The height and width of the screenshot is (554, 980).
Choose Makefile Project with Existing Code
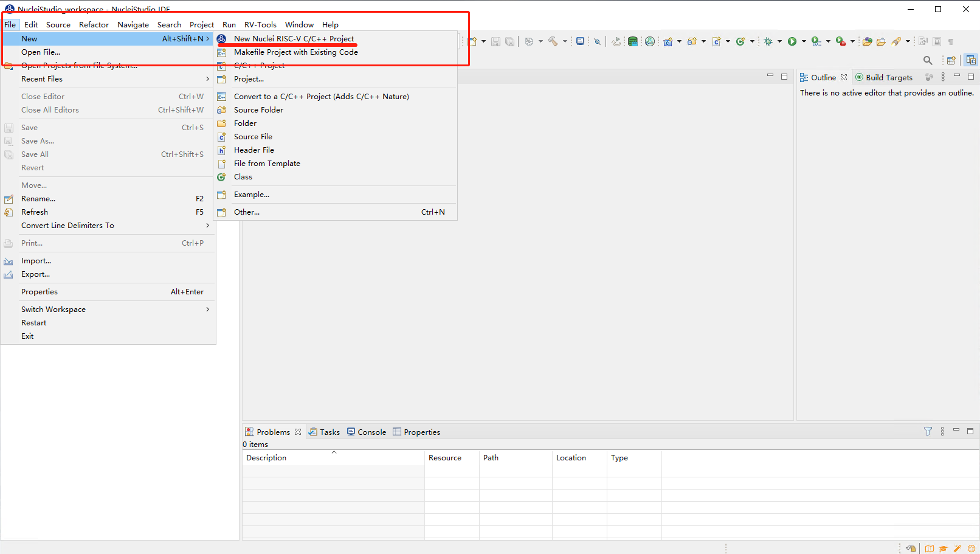(x=335, y=52)
